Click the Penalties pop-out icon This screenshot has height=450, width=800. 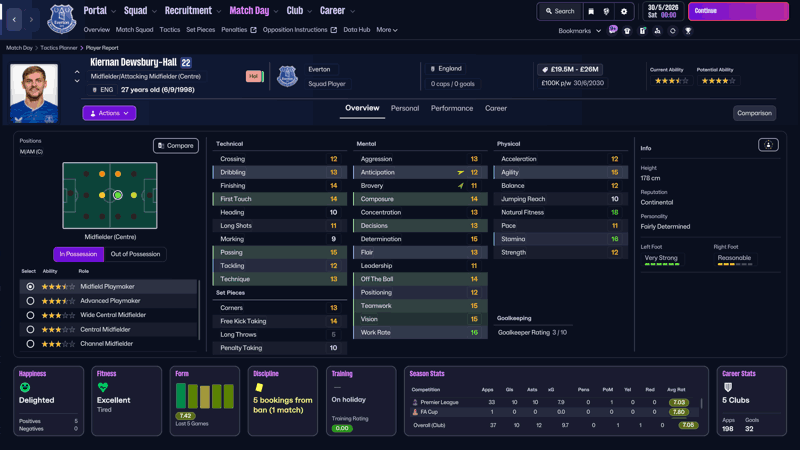point(253,30)
